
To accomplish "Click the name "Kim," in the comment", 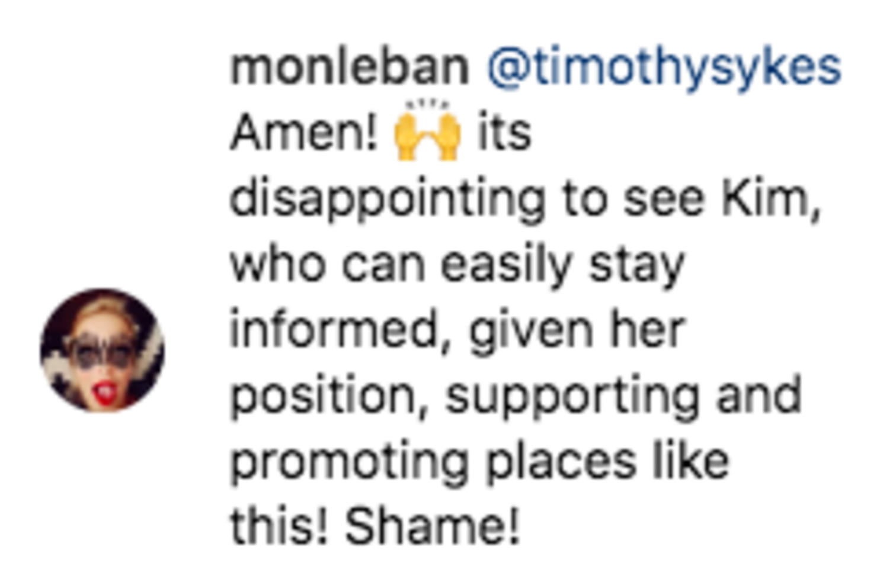I will coord(770,198).
